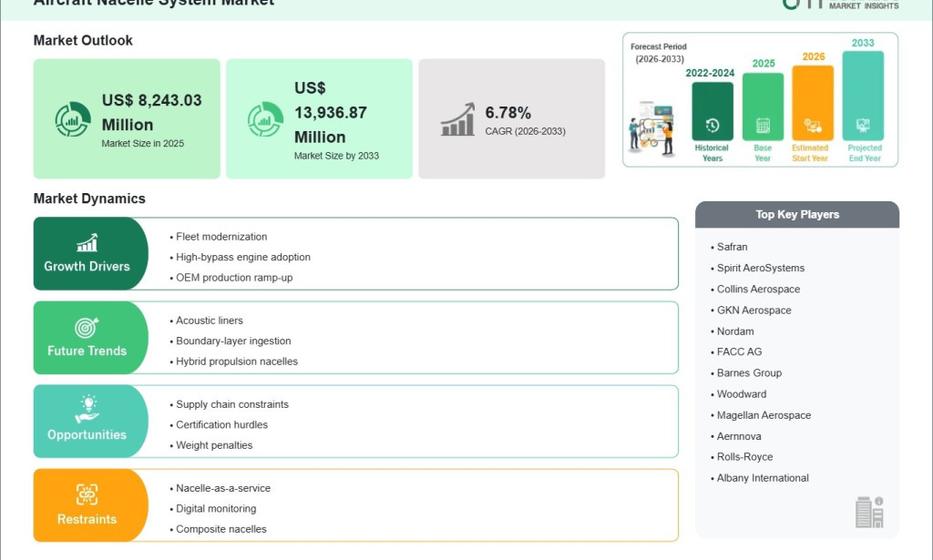The width and height of the screenshot is (933, 560).
Task: Click the target icon in Future Trends
Action: pos(87,327)
